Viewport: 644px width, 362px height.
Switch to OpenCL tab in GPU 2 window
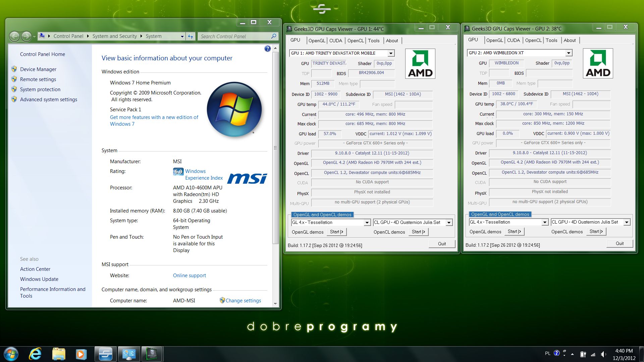(533, 40)
